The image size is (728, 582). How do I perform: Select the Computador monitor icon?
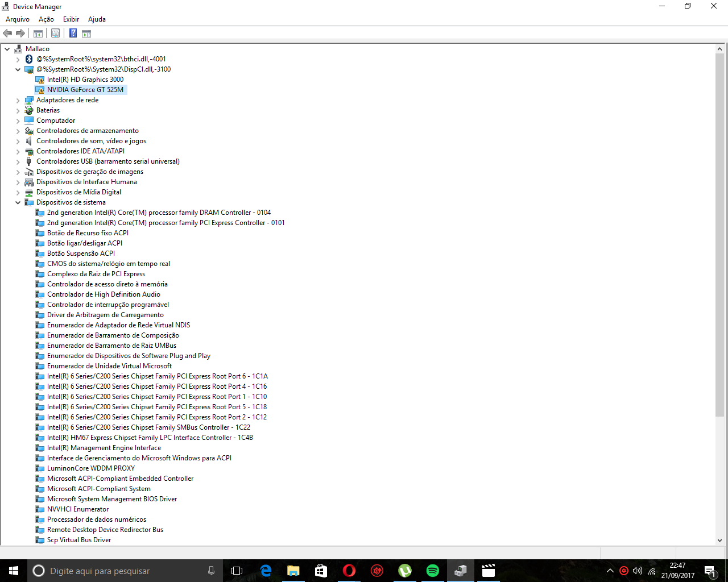point(29,120)
